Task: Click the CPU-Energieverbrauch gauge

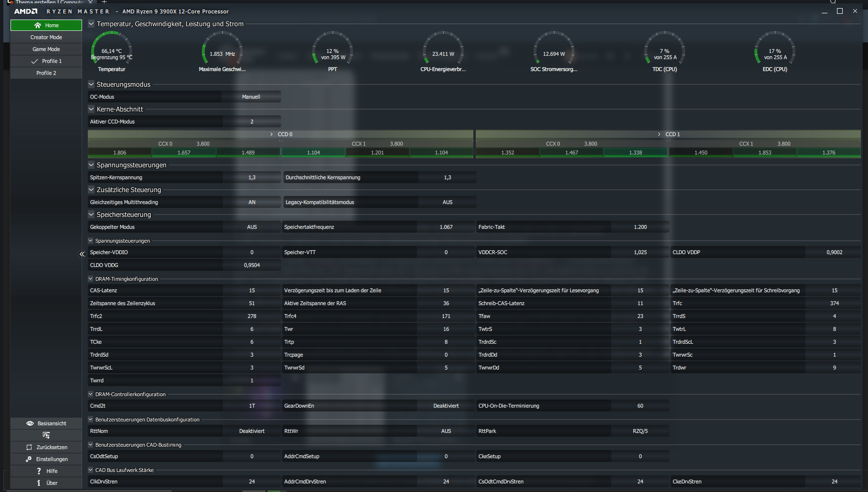Action: pos(443,51)
